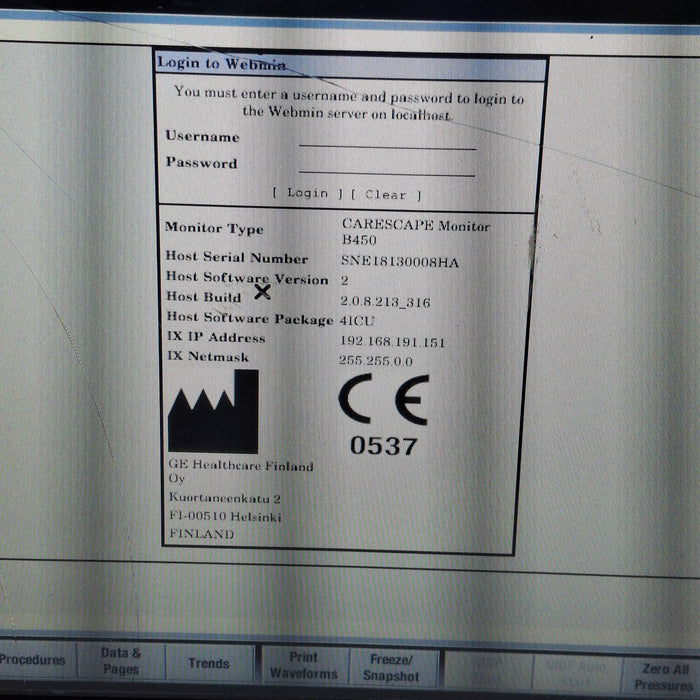Select the Username label

coord(202,136)
